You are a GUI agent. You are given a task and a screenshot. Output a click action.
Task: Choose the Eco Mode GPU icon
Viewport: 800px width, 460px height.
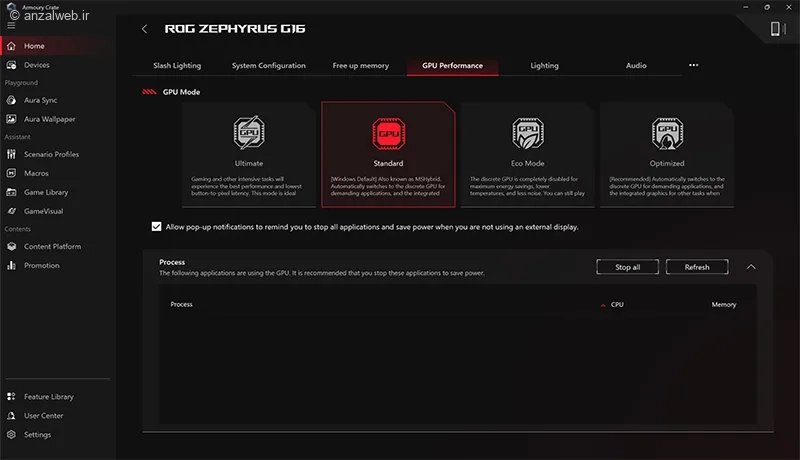[528, 133]
